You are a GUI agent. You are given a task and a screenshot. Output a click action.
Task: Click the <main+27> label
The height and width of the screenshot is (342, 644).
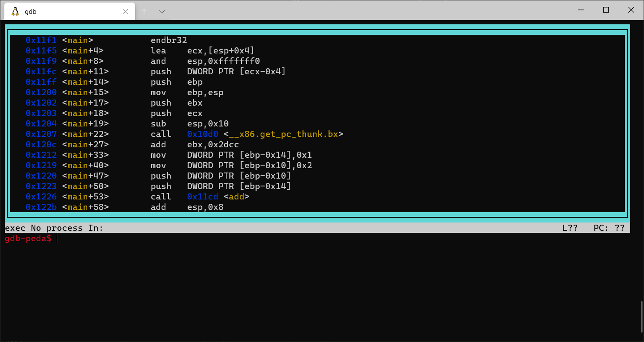86,144
